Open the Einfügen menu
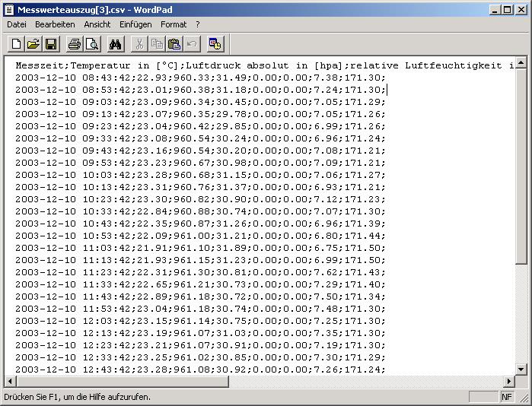Image resolution: width=532 pixels, height=406 pixels. (x=135, y=24)
